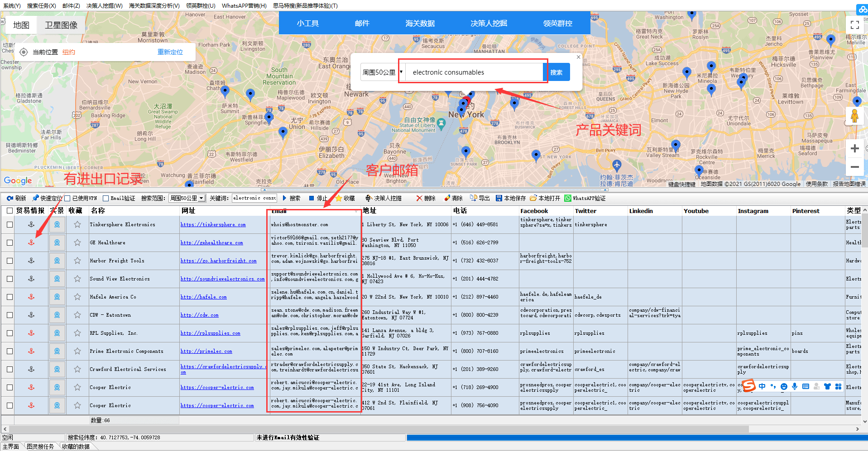This screenshot has width=868, height=451.
Task: Click the Street View pegman icon
Action: pos(855,116)
